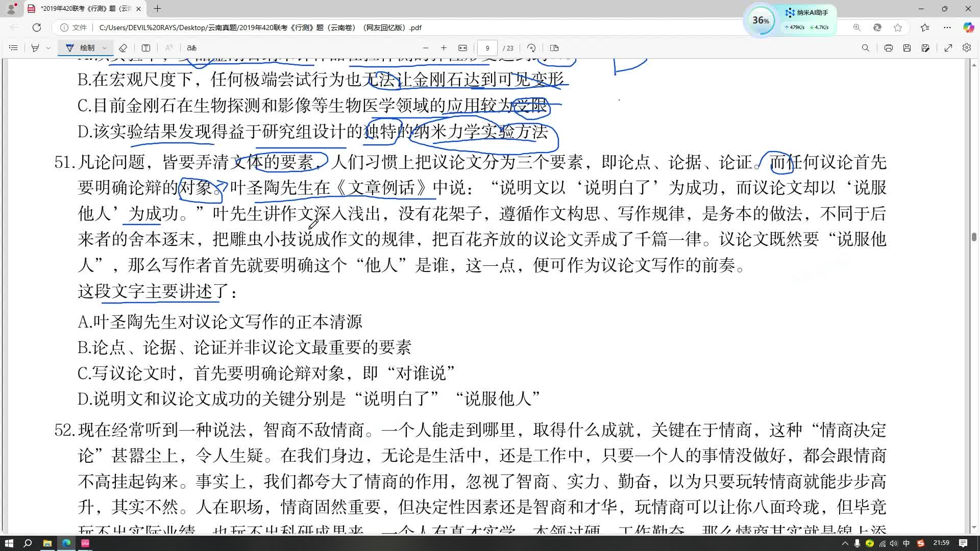The width and height of the screenshot is (980, 551).
Task: Toggle the highlighter tool
Action: [35, 48]
